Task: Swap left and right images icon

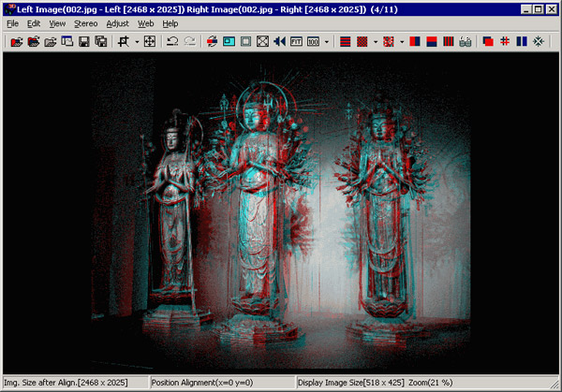Action: tap(212, 41)
